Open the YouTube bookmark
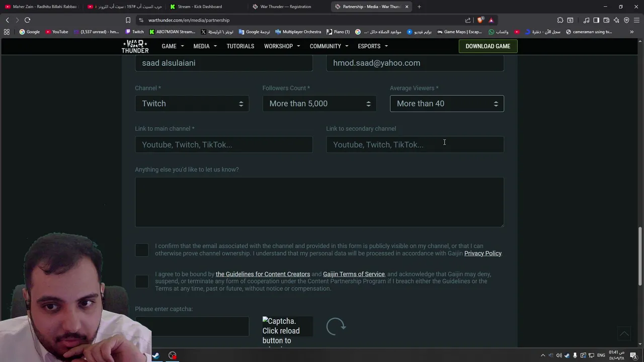Viewport: 644px width, 362px height. point(56,32)
